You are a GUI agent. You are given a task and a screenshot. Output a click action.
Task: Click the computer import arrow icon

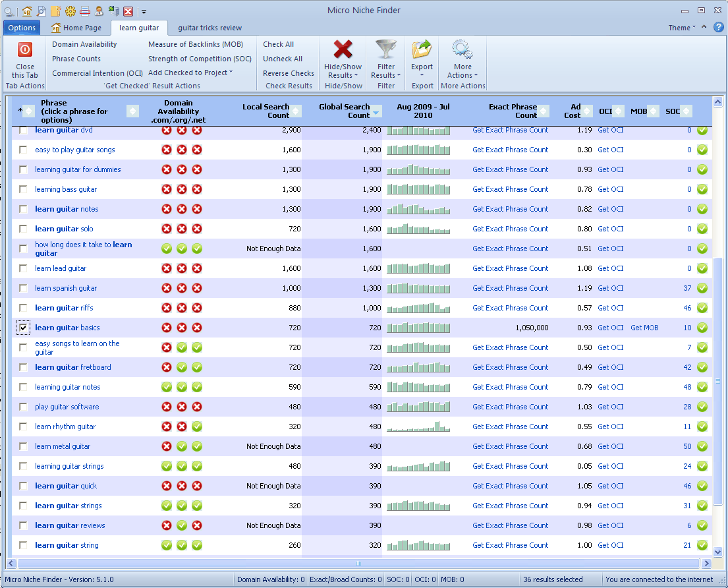point(113,11)
